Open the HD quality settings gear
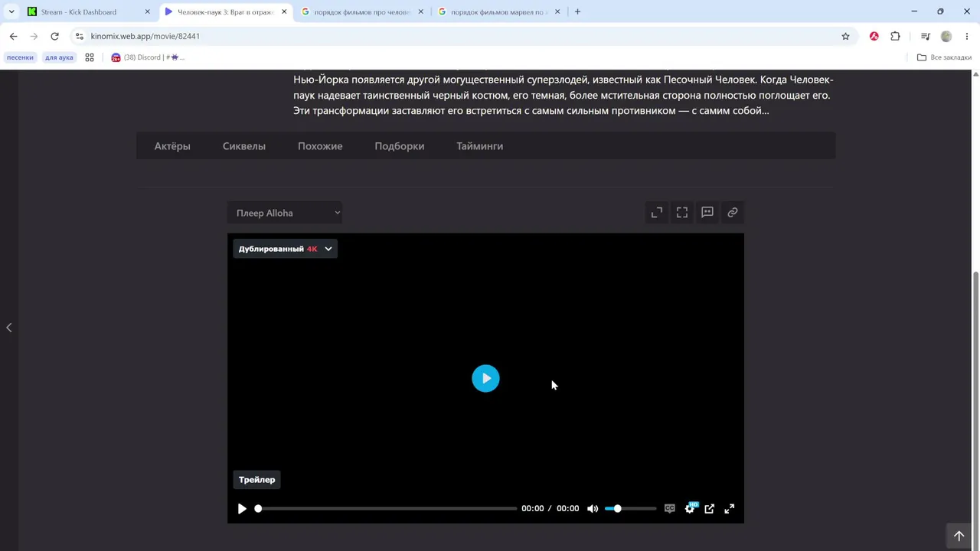The height and width of the screenshot is (551, 980). point(690,508)
